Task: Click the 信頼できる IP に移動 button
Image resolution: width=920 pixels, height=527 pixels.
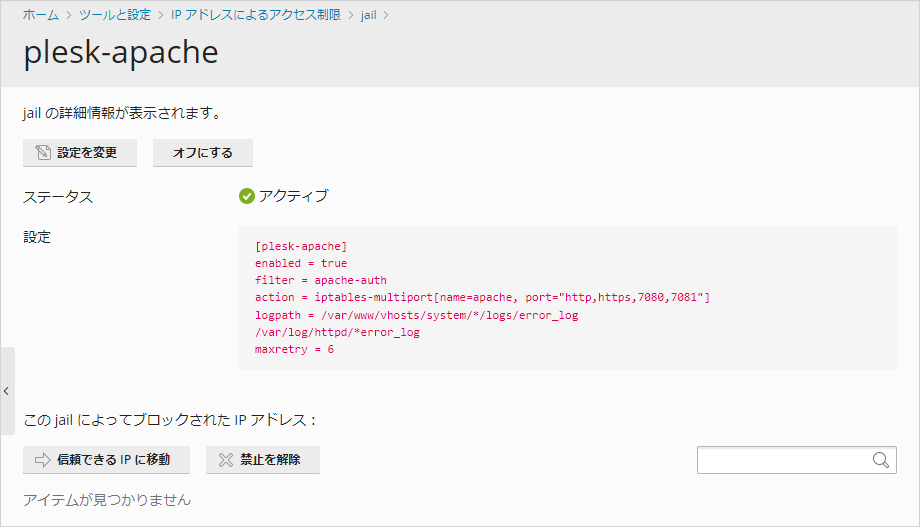Action: 106,460
